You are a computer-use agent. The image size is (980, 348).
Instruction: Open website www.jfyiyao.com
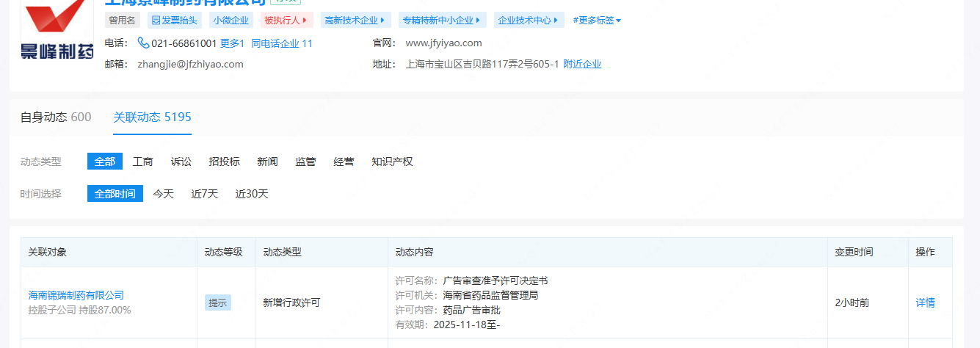click(x=443, y=43)
